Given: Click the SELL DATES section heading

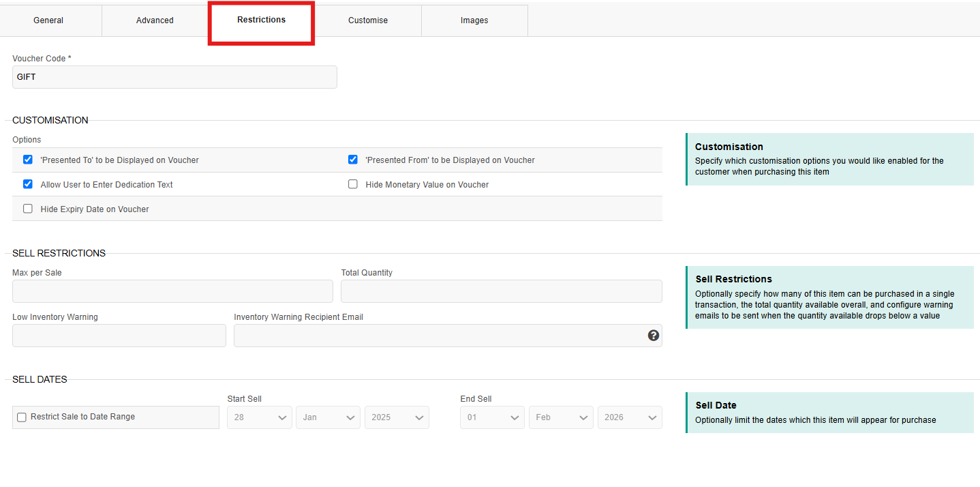Looking at the screenshot, I should (x=40, y=379).
